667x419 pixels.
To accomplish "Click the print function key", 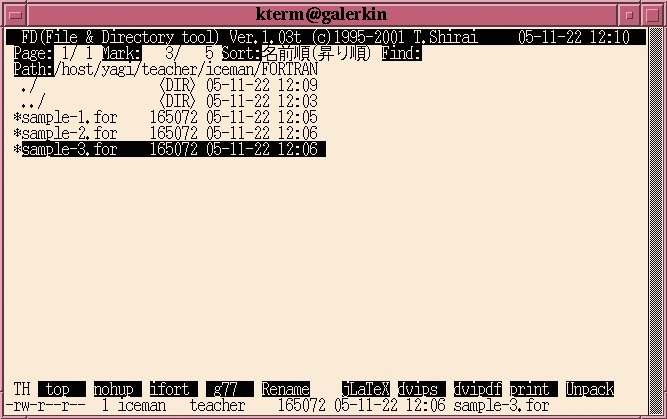I will pyautogui.click(x=533, y=389).
